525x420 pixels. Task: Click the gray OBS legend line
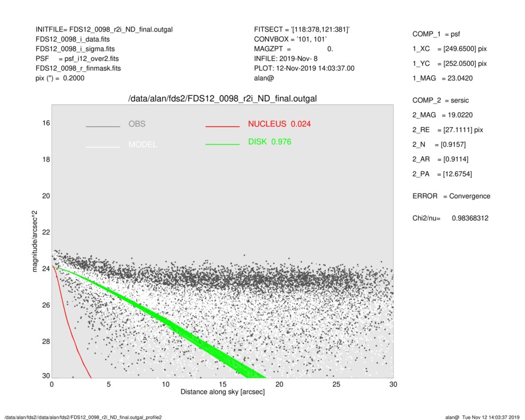click(x=103, y=126)
